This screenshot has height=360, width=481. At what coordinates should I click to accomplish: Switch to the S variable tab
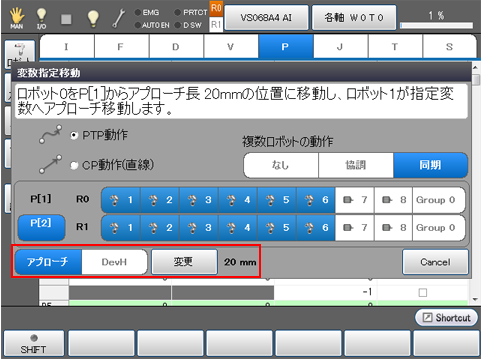click(449, 47)
